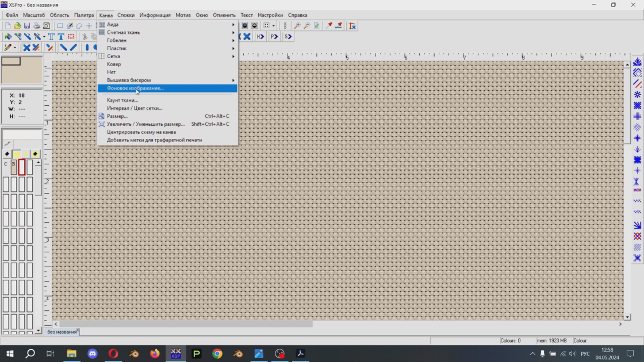644x362 pixels.
Task: Choose Интервал / Цвет сетки... item
Action: click(x=167, y=108)
